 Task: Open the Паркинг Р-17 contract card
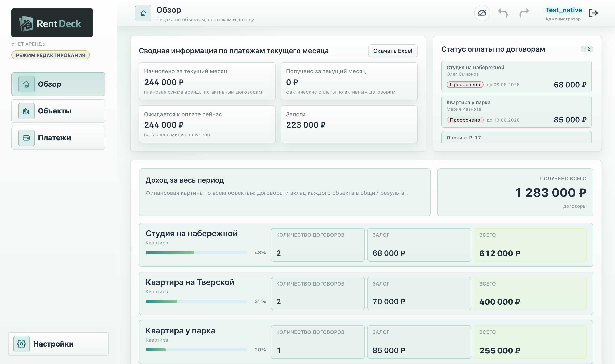tap(516, 137)
